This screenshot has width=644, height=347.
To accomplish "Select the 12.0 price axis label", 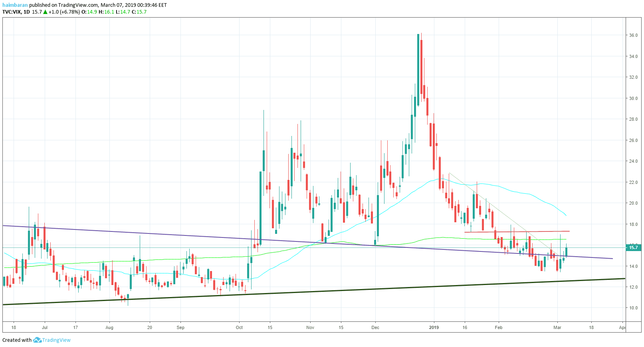I will 634,287.
